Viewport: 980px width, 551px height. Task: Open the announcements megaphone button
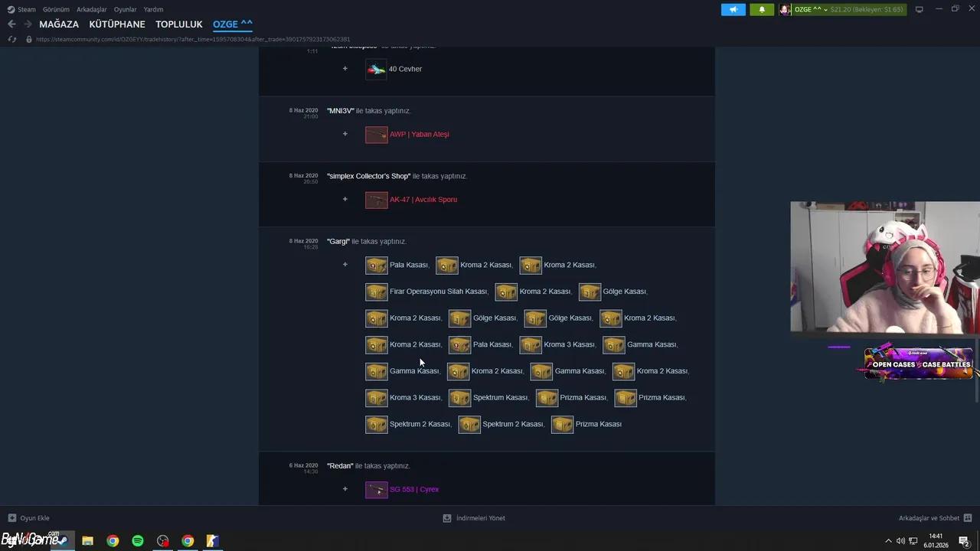pos(733,9)
